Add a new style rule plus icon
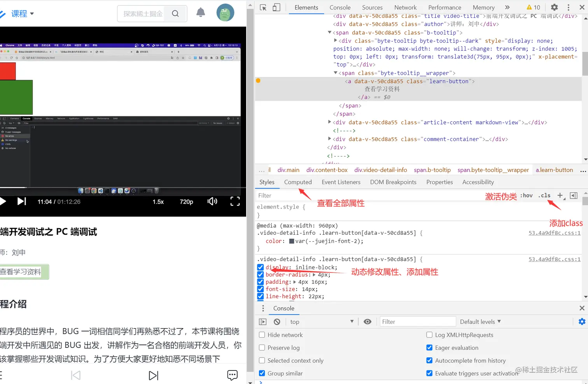This screenshot has width=588, height=384. (560, 195)
